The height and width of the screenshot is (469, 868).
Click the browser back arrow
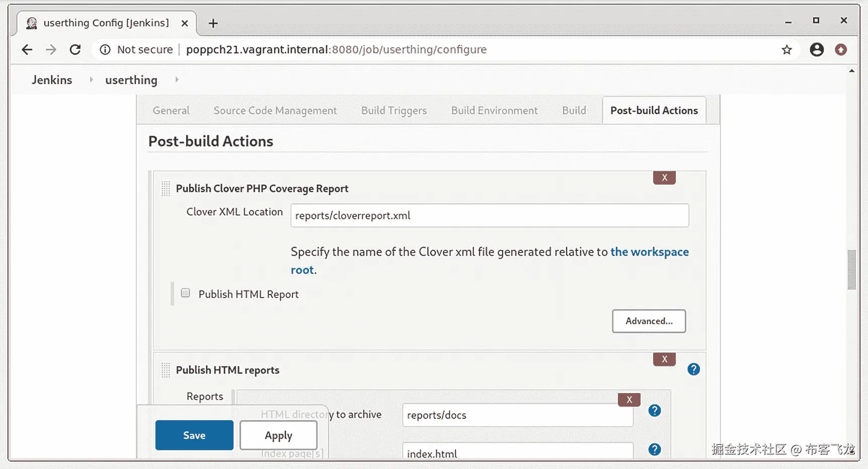point(27,49)
